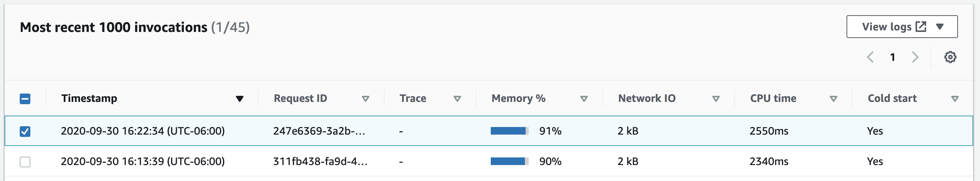Expand the View logs dropdown arrow

[940, 27]
